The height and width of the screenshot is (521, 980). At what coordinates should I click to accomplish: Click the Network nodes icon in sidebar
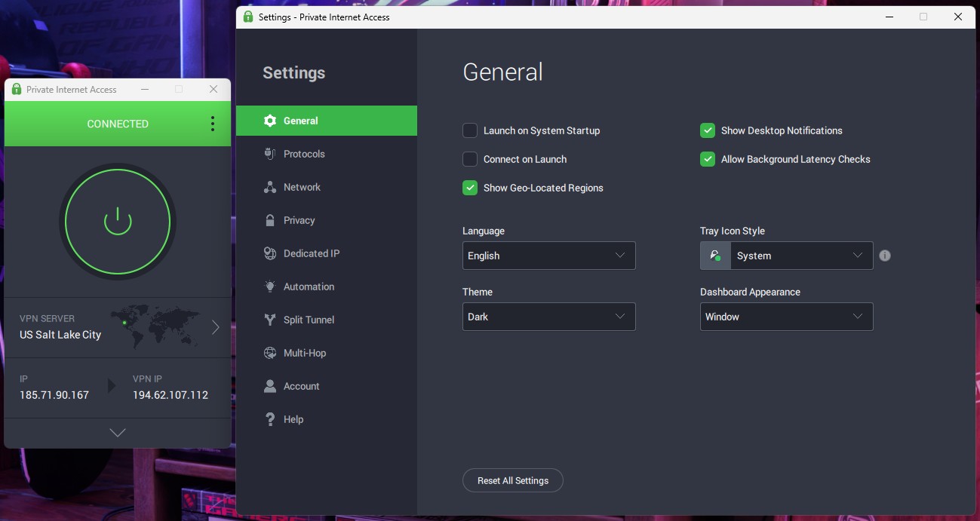pos(269,187)
